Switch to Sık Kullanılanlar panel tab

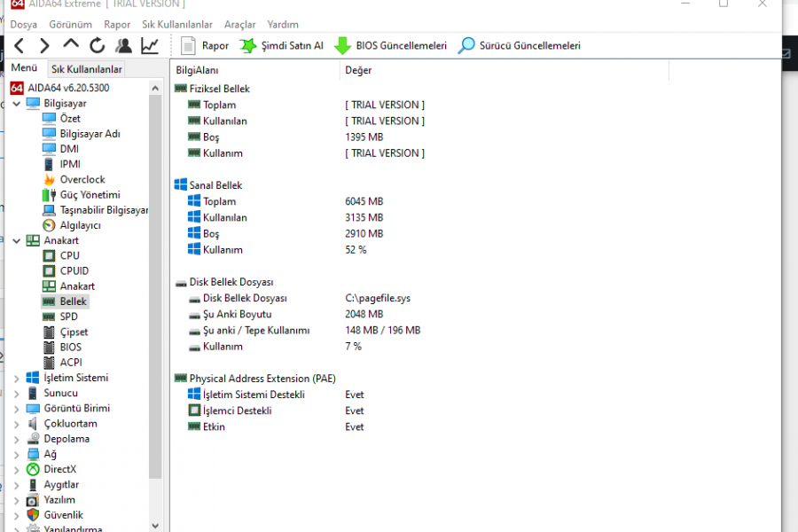[x=87, y=69]
